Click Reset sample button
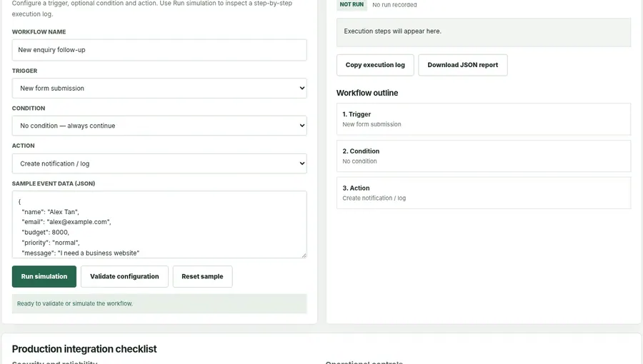This screenshot has height=364, width=643. tap(203, 276)
